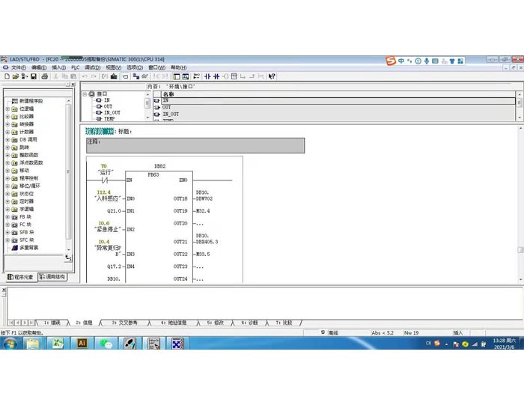Screen dimensions: 524x420
Task: Collapse the 接口 interface tree node
Action: pyautogui.click(x=85, y=94)
